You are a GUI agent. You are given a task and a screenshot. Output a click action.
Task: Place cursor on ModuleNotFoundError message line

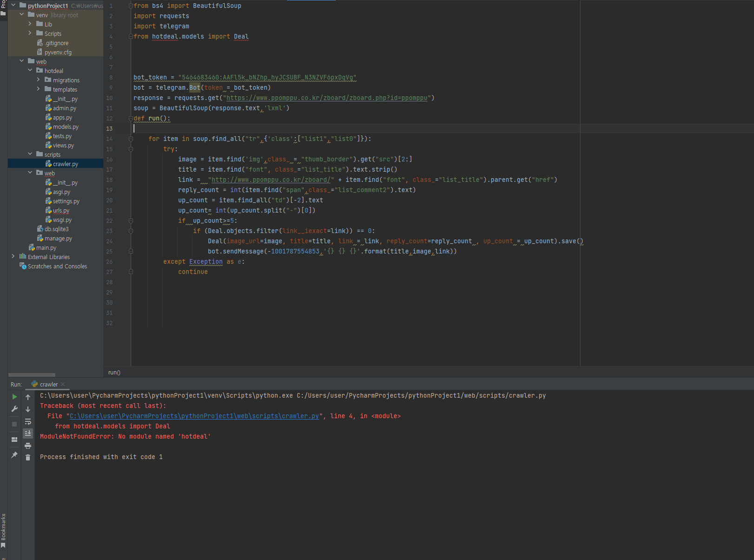coord(125,436)
